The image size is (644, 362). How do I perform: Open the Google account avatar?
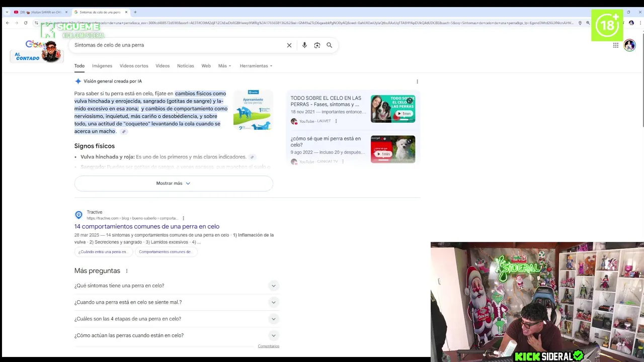coord(629,45)
